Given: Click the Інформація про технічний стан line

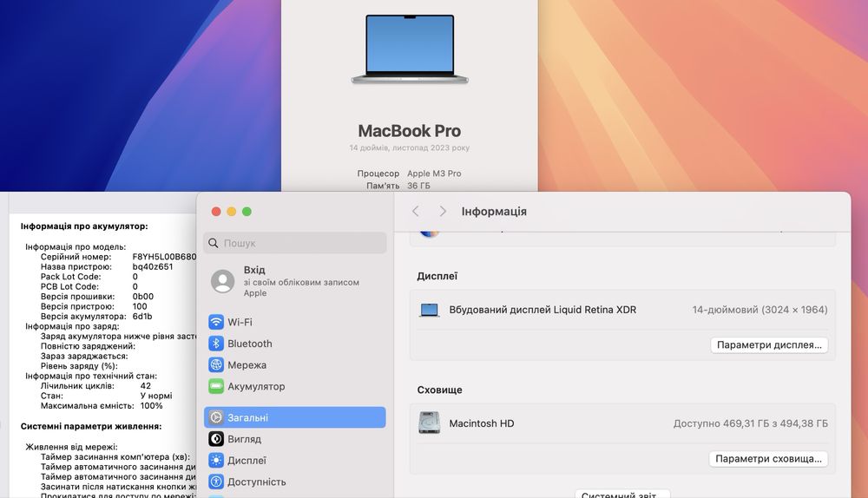Looking at the screenshot, I should [91, 376].
